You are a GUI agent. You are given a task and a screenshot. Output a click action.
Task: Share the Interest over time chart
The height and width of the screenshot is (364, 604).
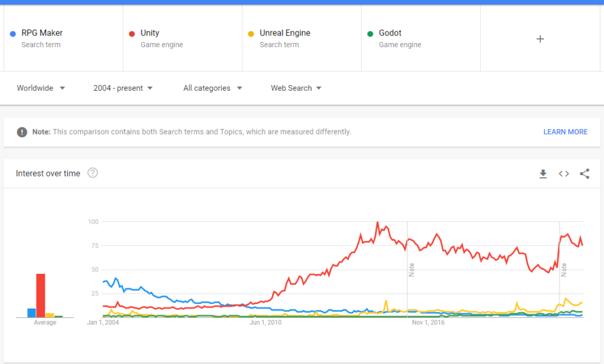pyautogui.click(x=585, y=173)
